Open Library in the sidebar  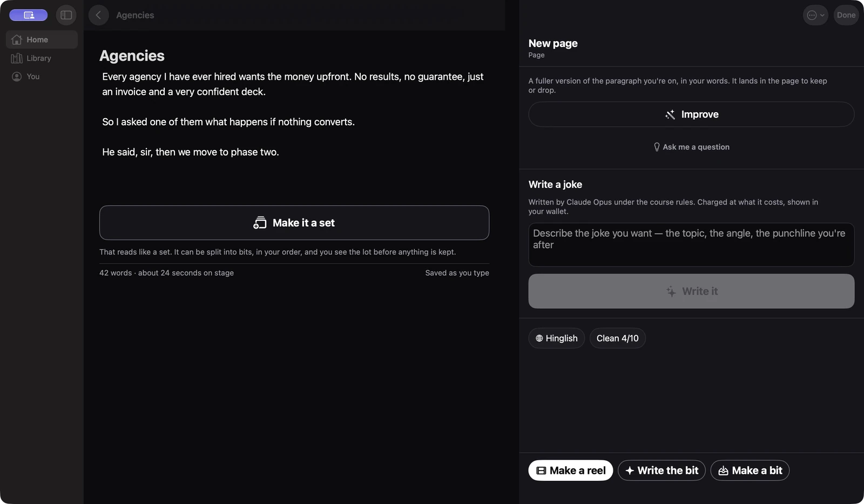click(x=42, y=58)
